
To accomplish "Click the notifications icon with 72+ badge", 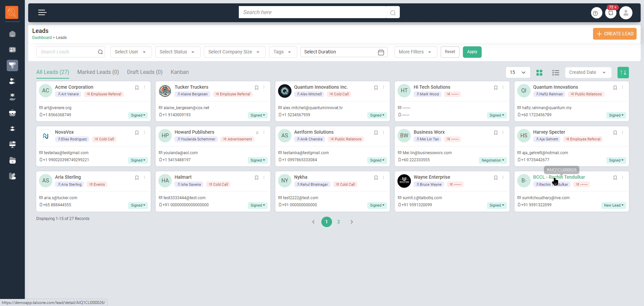I will [x=611, y=13].
